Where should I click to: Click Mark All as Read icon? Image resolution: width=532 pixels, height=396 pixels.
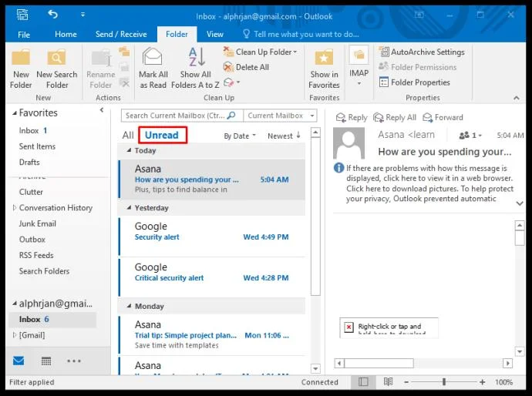(x=153, y=59)
